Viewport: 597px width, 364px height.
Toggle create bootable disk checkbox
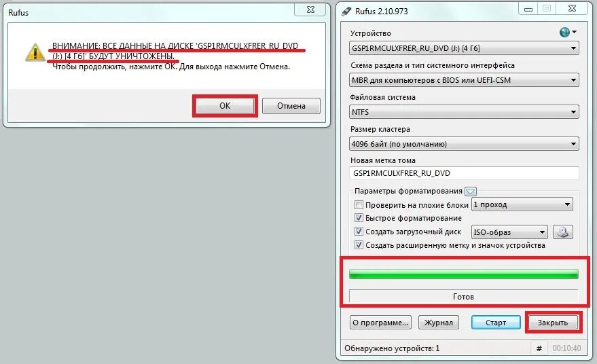coord(359,231)
